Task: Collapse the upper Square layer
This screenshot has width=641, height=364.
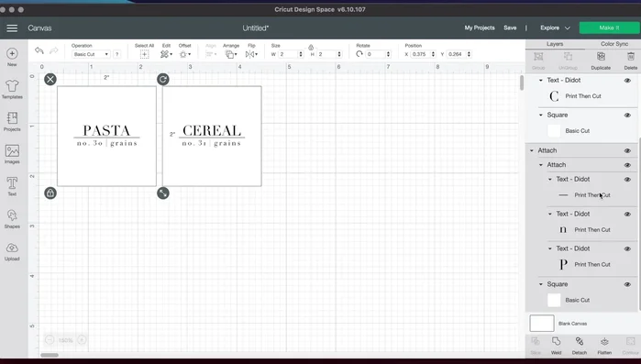Action: [x=541, y=116]
